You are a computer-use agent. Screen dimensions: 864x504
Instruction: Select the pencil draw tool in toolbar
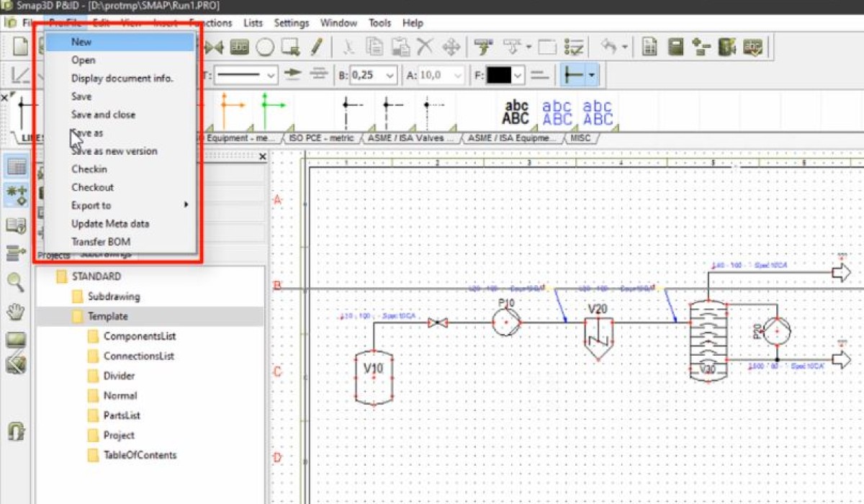tap(315, 48)
